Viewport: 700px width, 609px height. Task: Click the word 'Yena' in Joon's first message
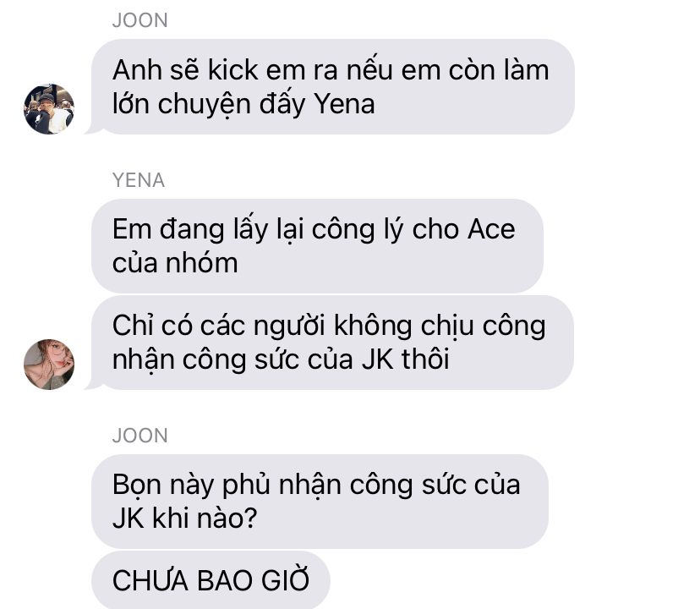(x=345, y=105)
